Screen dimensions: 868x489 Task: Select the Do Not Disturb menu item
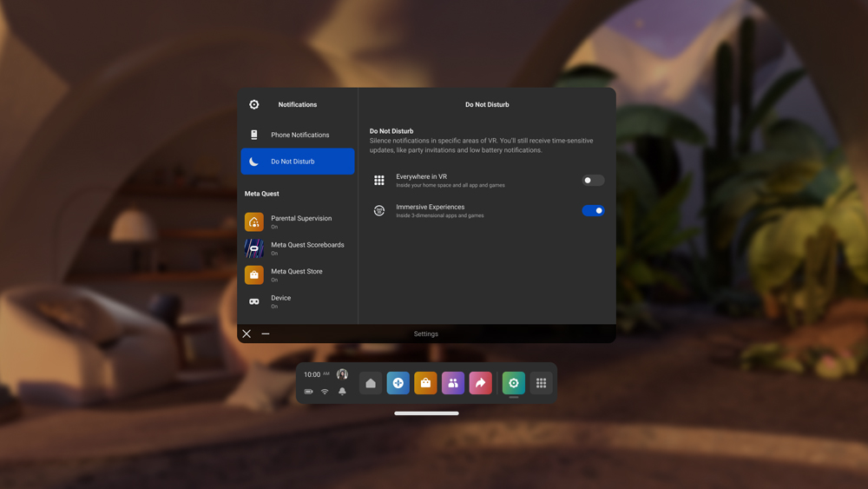[297, 162]
